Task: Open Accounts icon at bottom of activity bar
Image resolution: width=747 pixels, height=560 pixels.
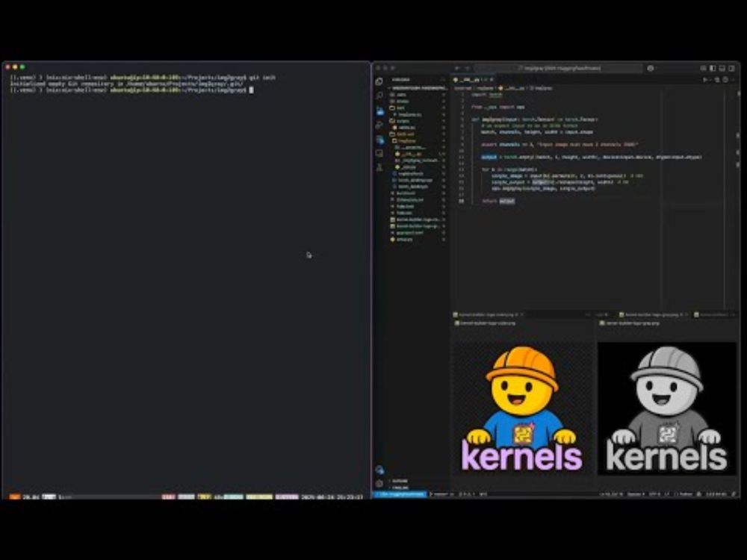Action: pos(379,470)
